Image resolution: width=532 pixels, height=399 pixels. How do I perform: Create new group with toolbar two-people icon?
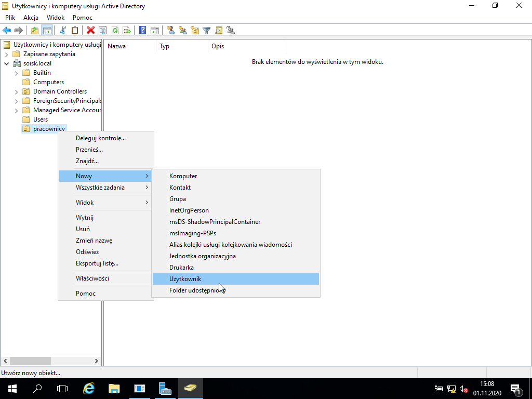[x=183, y=30]
